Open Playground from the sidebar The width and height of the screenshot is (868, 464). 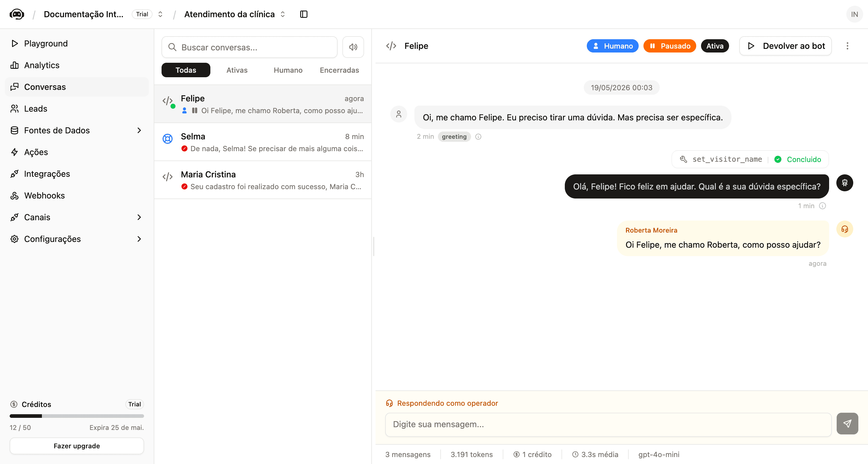point(77,43)
